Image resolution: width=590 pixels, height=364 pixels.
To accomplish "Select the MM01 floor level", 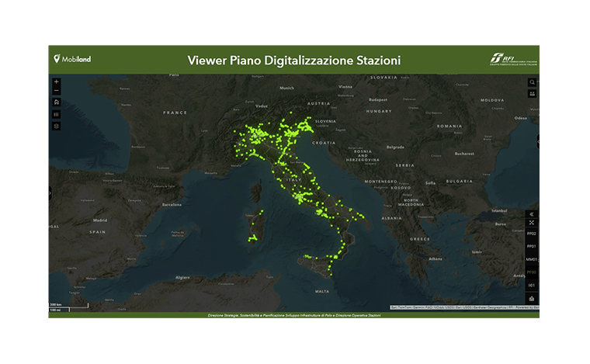I will pos(532,259).
